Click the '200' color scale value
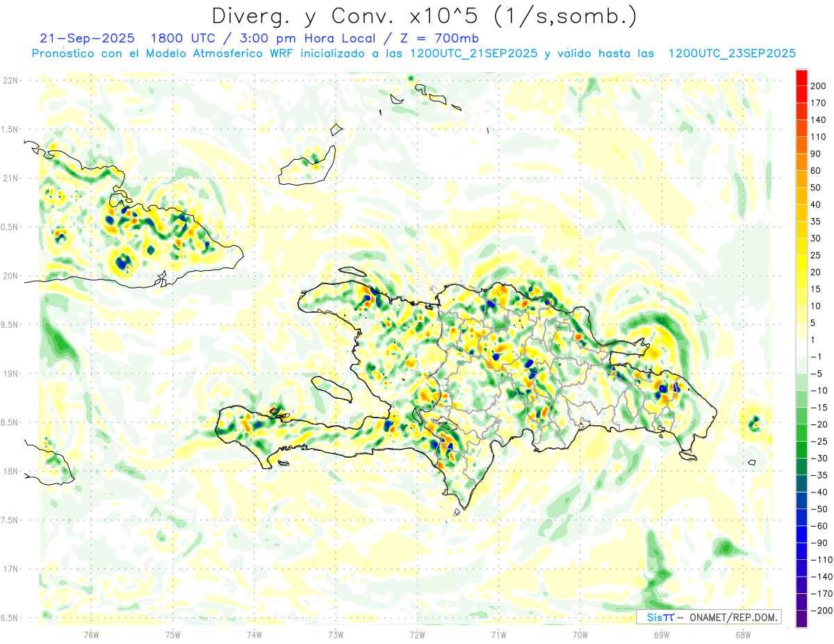This screenshot has width=834, height=644. 819,86
